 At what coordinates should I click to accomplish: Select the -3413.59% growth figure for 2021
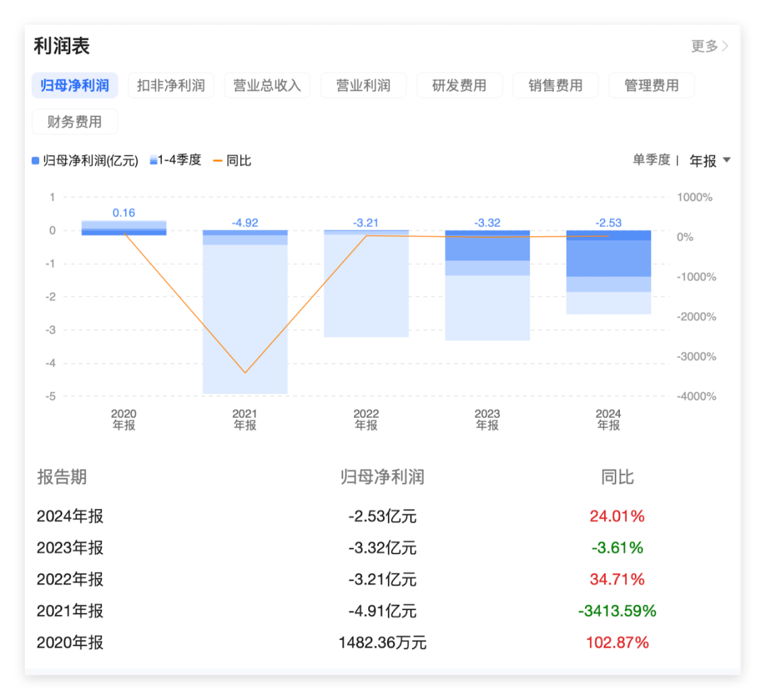tap(618, 611)
